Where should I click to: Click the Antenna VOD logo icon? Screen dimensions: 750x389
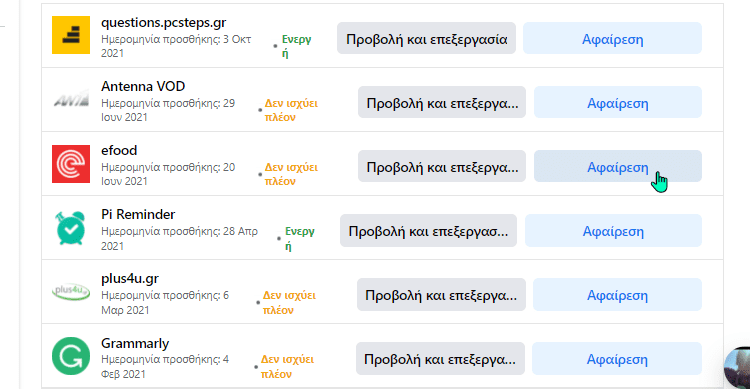click(71, 100)
